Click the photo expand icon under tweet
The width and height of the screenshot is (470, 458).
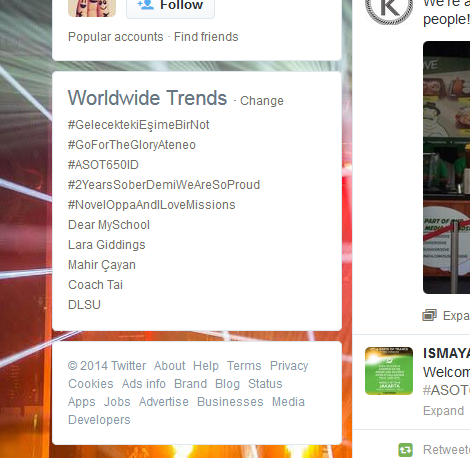tap(429, 315)
